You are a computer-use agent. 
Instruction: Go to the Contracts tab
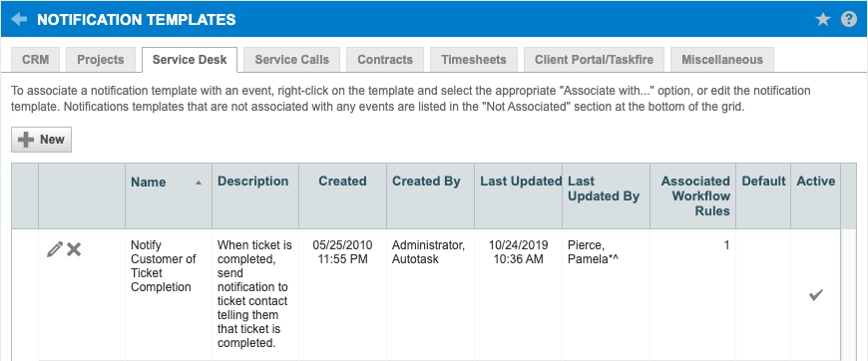pyautogui.click(x=385, y=60)
